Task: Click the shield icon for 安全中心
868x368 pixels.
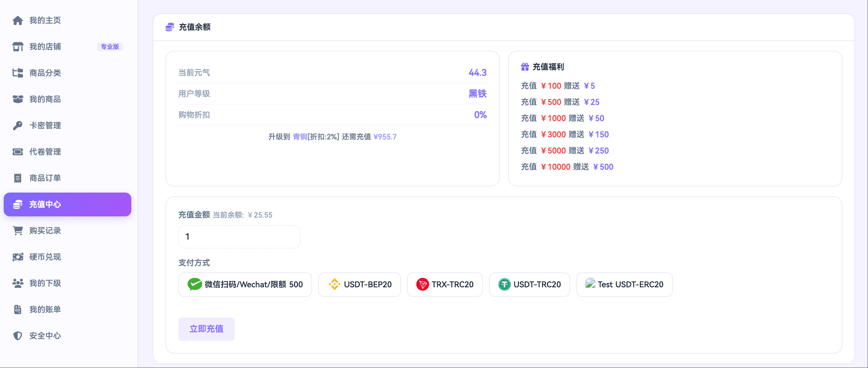Action: (x=17, y=336)
